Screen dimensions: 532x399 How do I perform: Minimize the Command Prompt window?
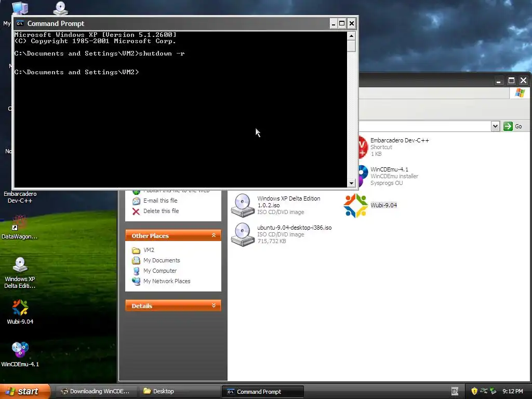tap(333, 23)
